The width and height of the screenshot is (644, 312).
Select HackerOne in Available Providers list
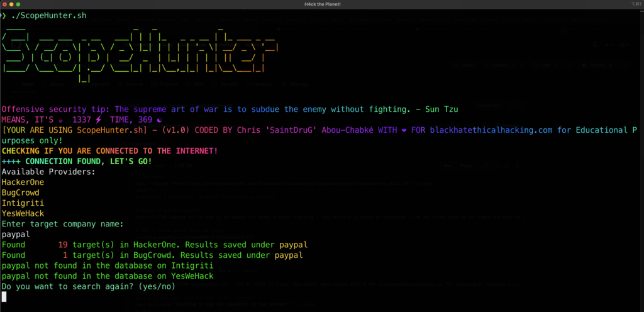(x=23, y=182)
